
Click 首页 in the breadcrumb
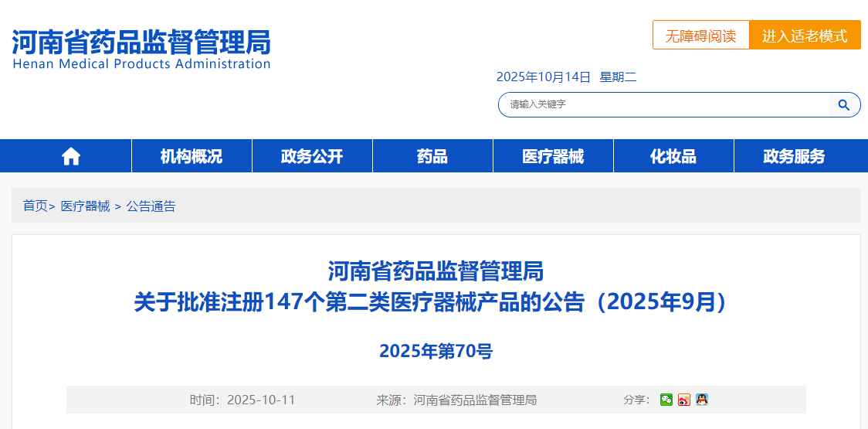click(35, 206)
